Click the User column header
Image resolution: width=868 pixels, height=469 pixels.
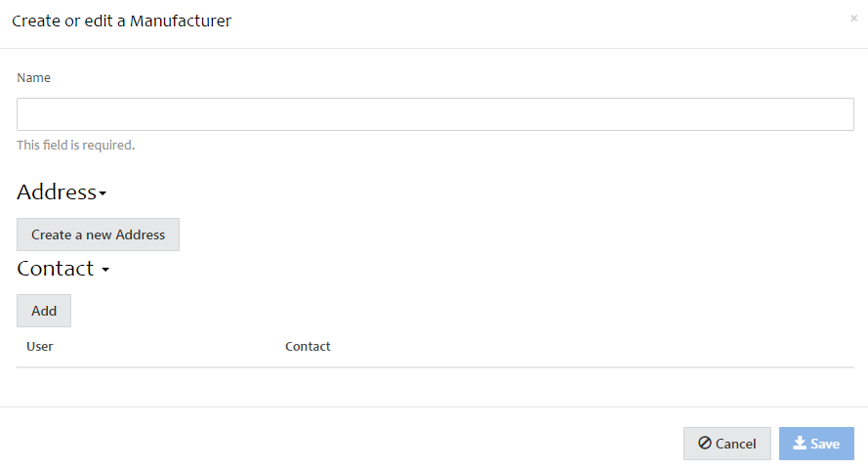tap(40, 347)
